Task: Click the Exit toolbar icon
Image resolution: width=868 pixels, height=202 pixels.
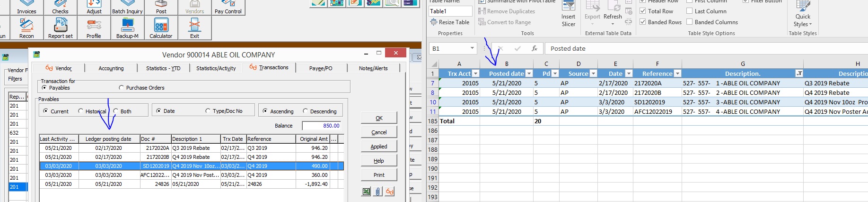Action: coord(194,28)
